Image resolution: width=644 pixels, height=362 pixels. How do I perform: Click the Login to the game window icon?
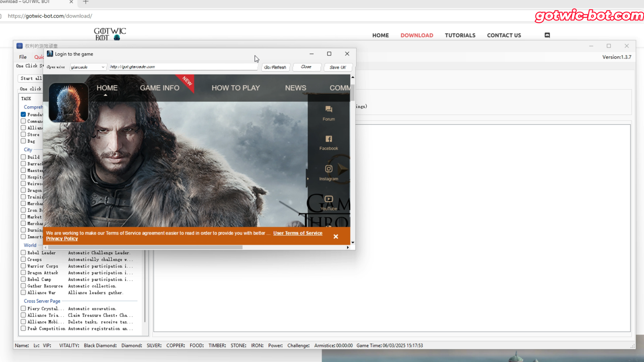(50, 53)
